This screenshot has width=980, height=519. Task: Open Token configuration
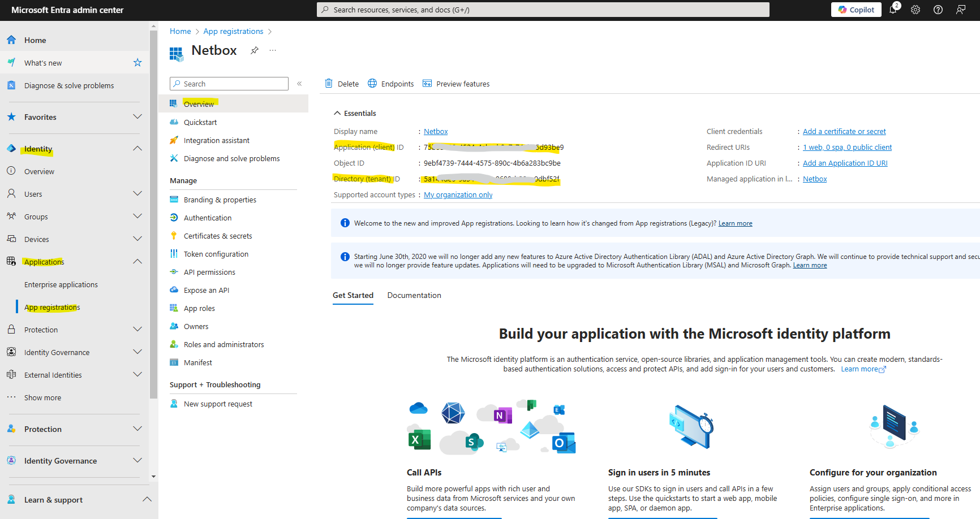[216, 254]
